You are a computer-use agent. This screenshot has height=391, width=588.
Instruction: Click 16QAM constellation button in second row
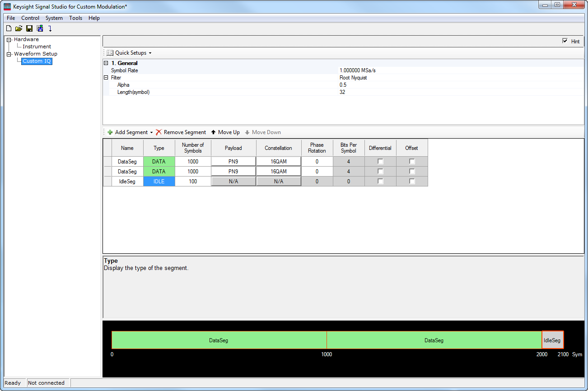click(279, 171)
